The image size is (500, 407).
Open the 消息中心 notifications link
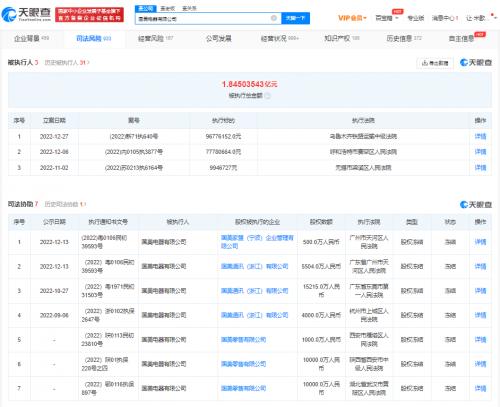click(x=445, y=18)
